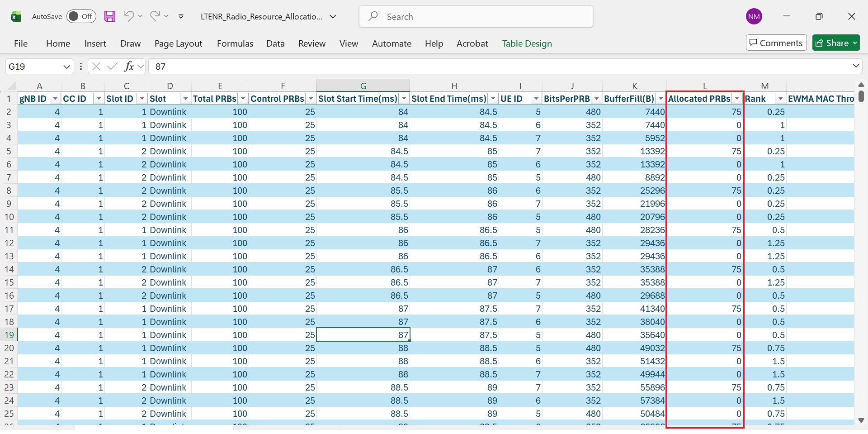The width and height of the screenshot is (868, 434).
Task: Open the Page Layout tab
Action: (178, 43)
